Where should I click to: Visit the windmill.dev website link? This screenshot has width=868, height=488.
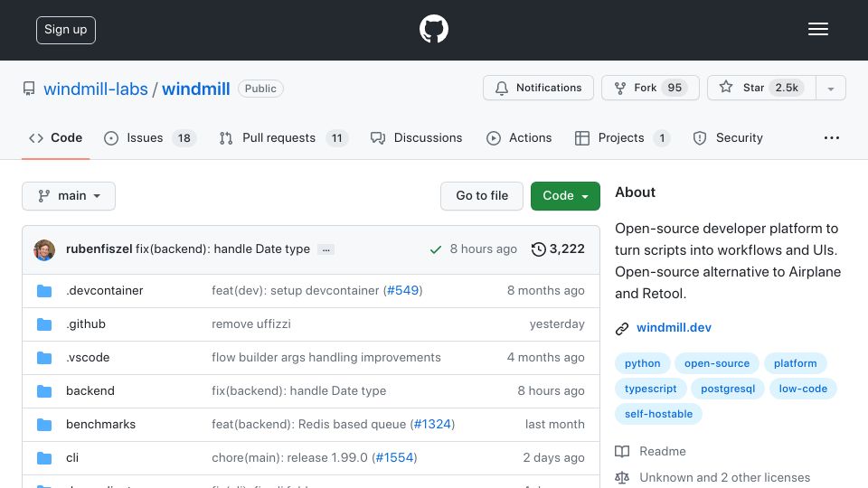[x=674, y=327]
